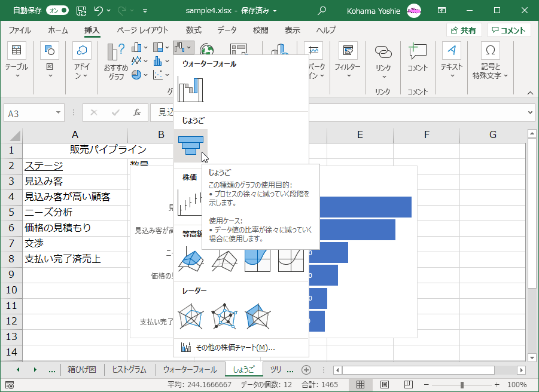Click the undo arrow icon
539x392 pixels.
(x=98, y=11)
